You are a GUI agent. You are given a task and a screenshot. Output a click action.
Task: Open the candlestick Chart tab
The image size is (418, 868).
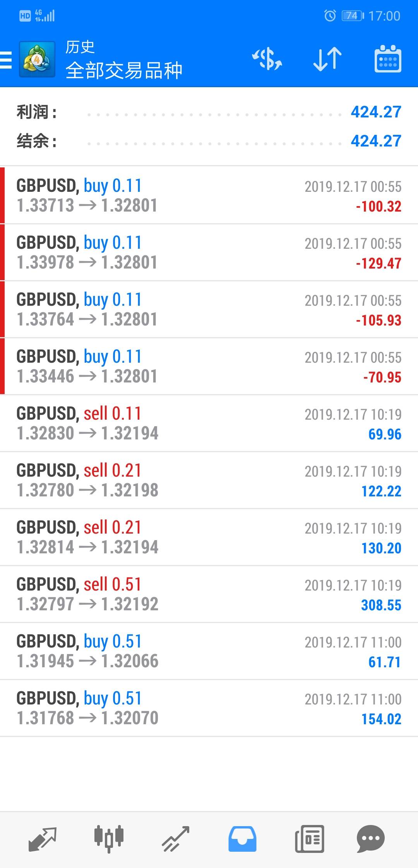point(109,839)
